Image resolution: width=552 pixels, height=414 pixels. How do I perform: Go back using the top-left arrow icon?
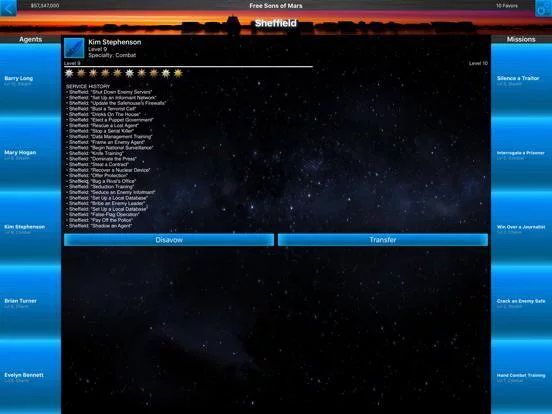pos(8,8)
